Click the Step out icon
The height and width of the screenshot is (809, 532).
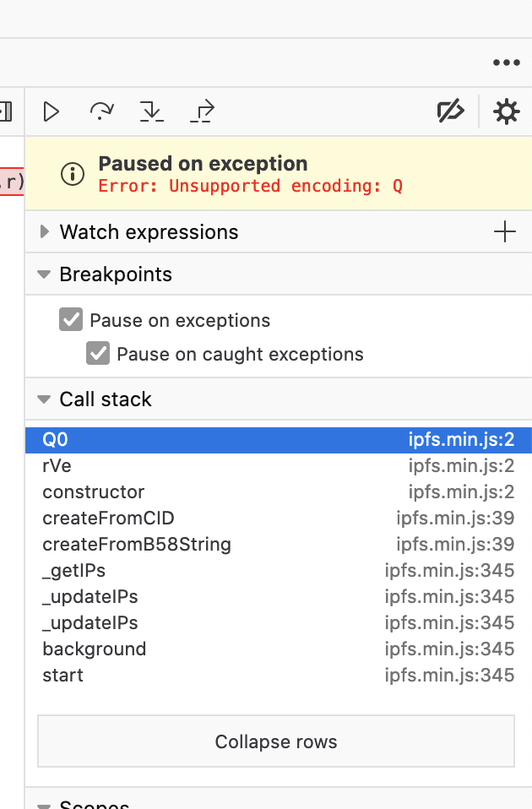[x=203, y=111]
